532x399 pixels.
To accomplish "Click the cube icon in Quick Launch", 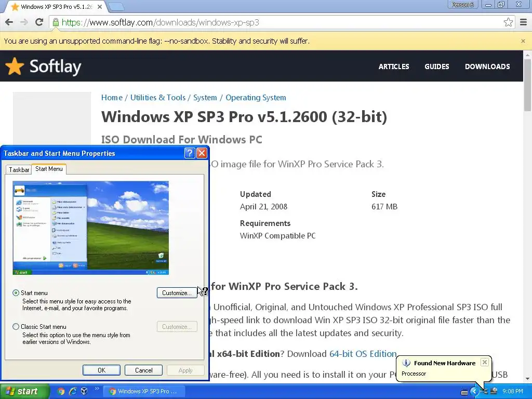I will (x=84, y=391).
